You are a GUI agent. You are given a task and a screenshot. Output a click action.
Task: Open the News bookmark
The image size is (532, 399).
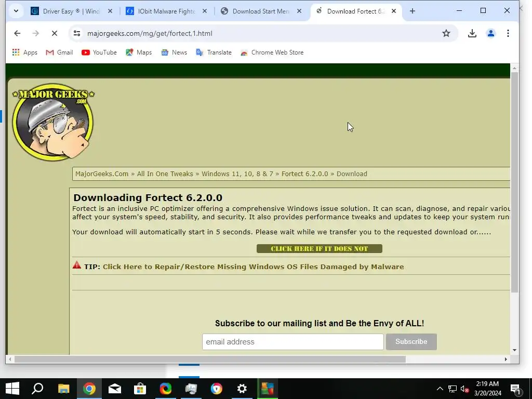[x=174, y=52]
